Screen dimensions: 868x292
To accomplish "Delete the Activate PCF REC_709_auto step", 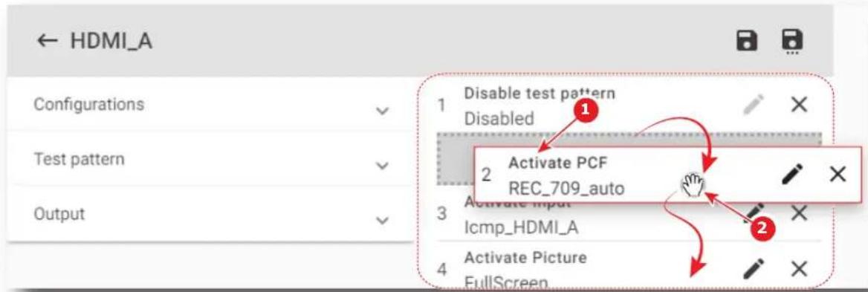I will [x=838, y=174].
